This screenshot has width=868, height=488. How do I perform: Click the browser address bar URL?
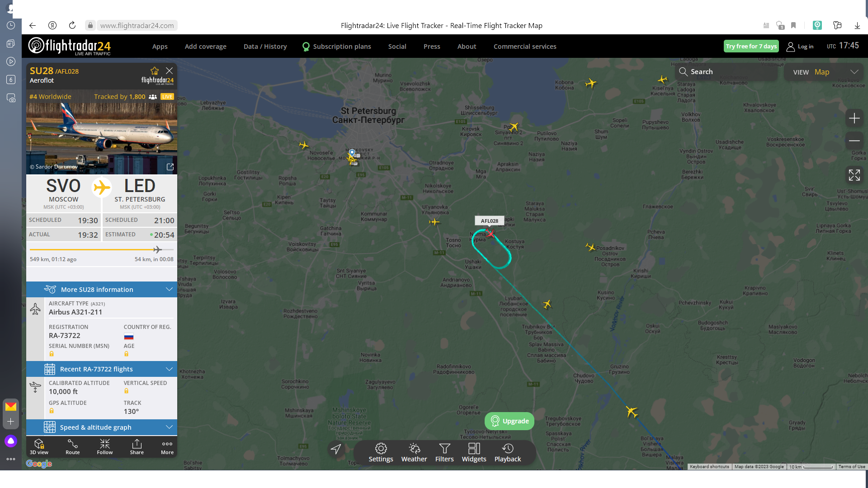pos(137,25)
